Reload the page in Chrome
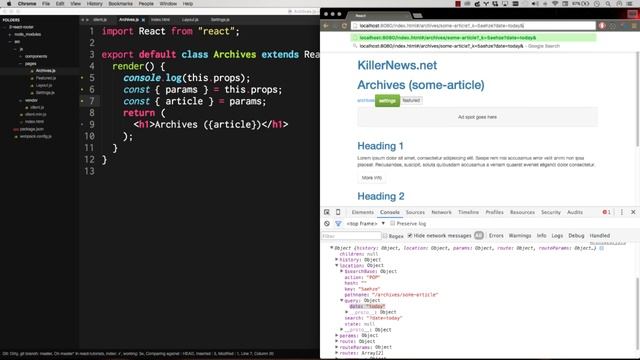The image size is (640, 360). pyautogui.click(x=344, y=26)
